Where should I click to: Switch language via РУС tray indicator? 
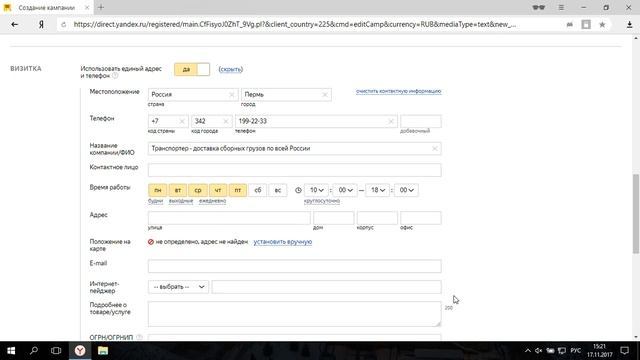coord(576,351)
